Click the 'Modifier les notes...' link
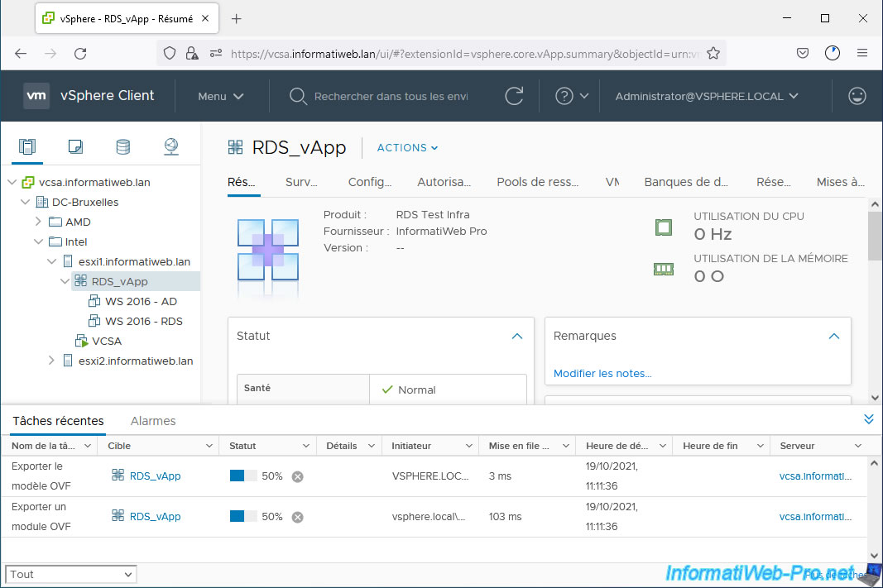This screenshot has height=588, width=883. (x=602, y=374)
